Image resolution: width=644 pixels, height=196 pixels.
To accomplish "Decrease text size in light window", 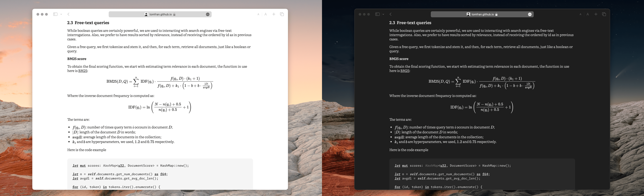I will pos(258,14).
